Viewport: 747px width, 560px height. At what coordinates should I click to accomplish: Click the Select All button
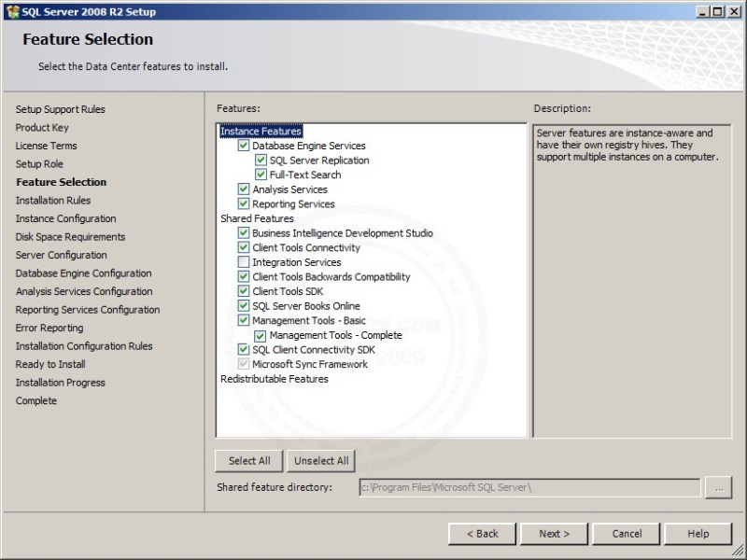pos(248,460)
